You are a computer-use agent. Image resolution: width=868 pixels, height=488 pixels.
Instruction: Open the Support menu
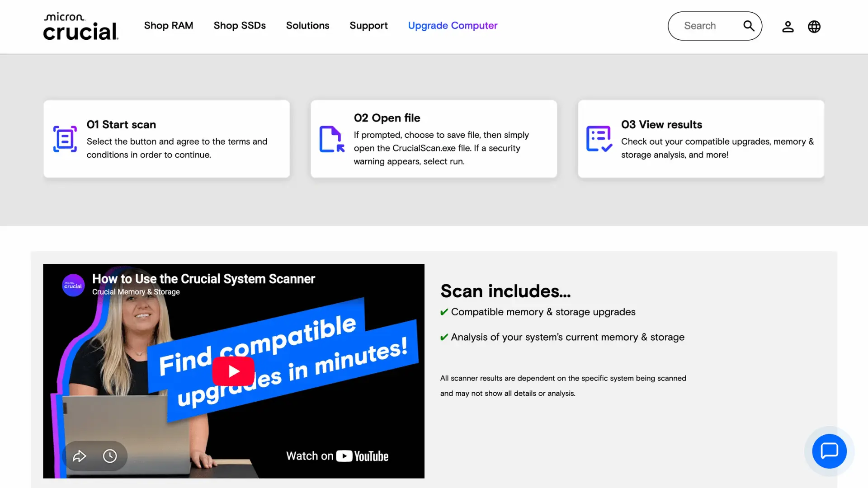tap(368, 26)
